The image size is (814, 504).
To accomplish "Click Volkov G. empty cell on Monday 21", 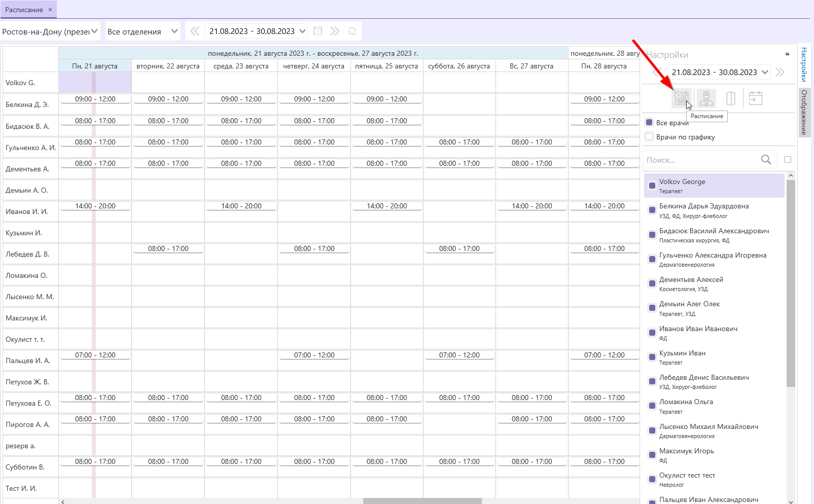I will point(95,82).
